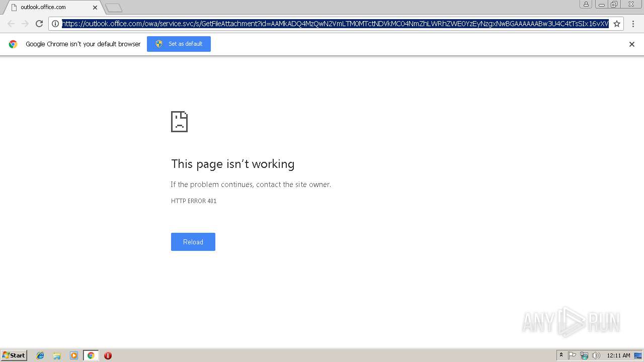Open the red Opera icon in taskbar
Image resolution: width=644 pixels, height=362 pixels.
(x=108, y=355)
